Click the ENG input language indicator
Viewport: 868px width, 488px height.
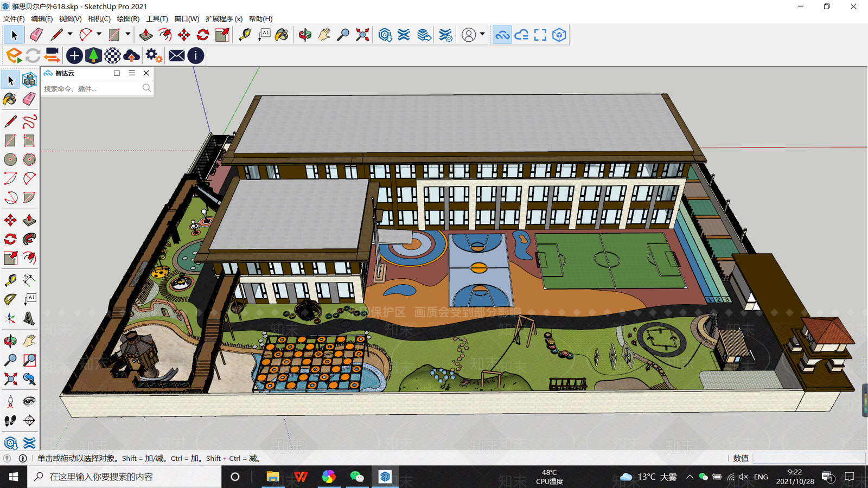pyautogui.click(x=761, y=477)
